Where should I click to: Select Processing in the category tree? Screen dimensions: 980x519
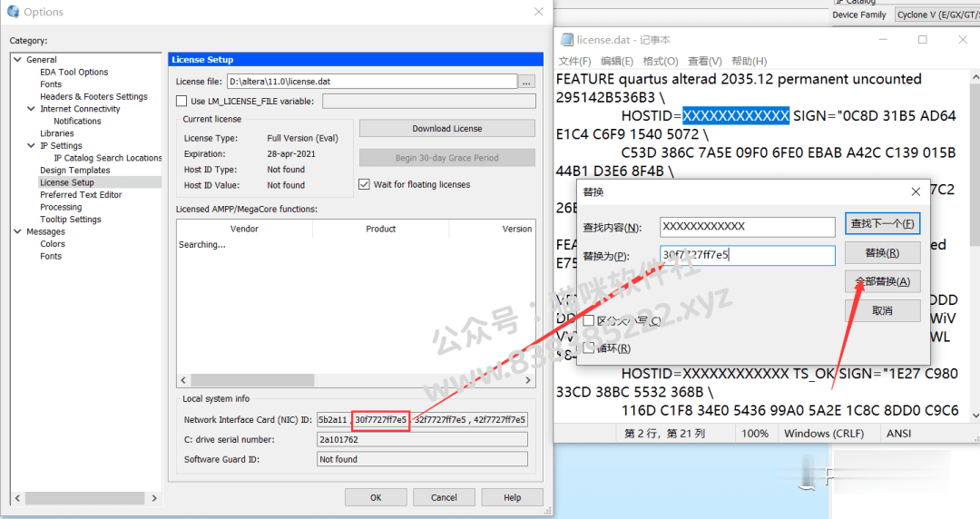(x=61, y=207)
